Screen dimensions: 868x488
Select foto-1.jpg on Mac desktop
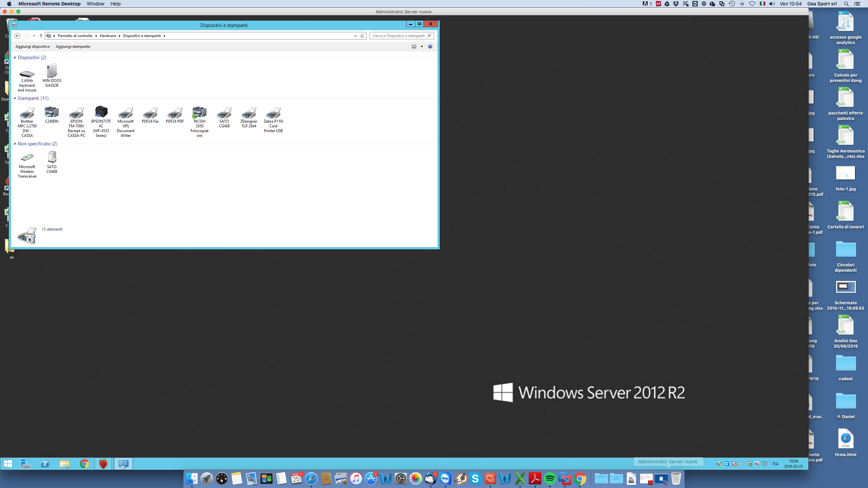846,179
